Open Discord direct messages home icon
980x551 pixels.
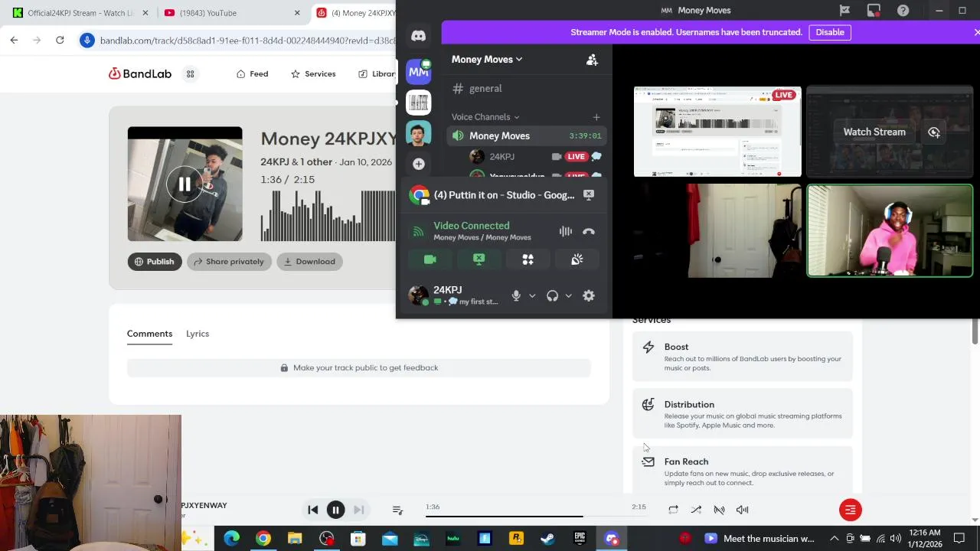(418, 36)
